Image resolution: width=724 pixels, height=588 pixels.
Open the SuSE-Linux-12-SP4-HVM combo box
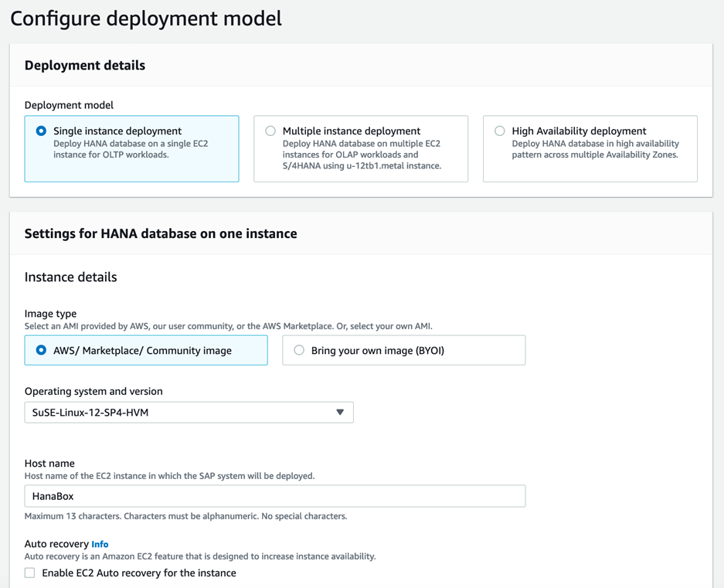click(178, 413)
